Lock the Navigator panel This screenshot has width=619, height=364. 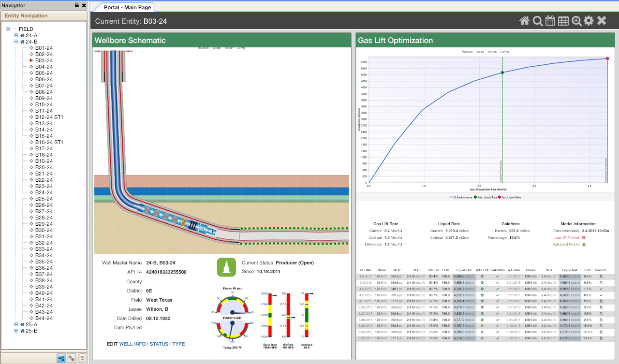click(x=76, y=5)
